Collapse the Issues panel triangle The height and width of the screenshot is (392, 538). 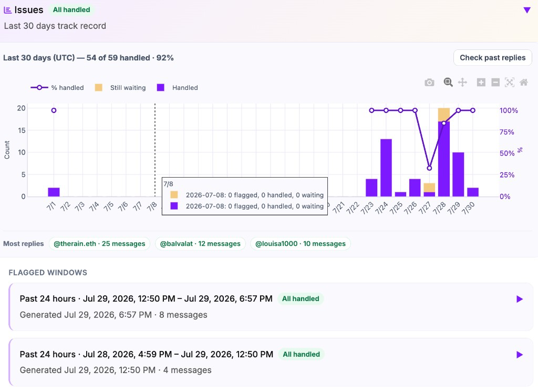pos(527,10)
